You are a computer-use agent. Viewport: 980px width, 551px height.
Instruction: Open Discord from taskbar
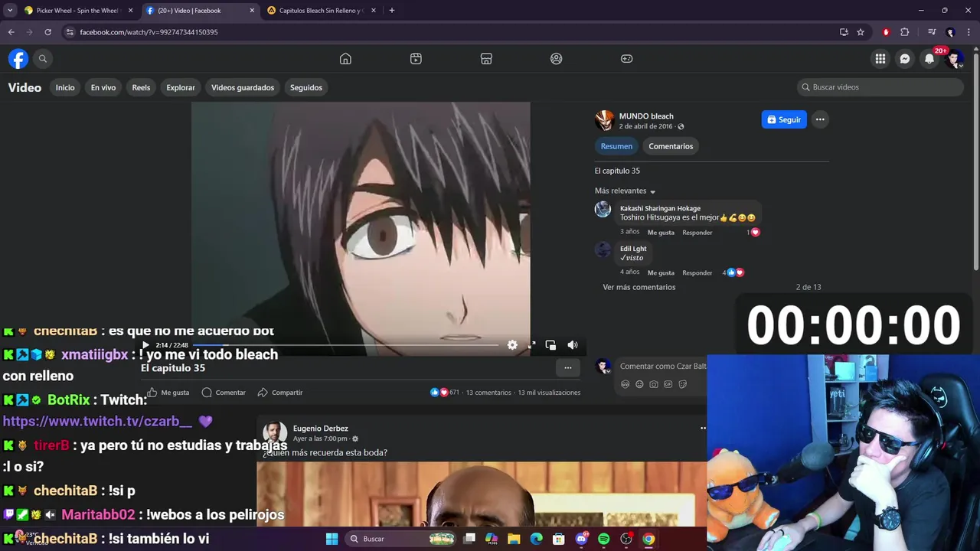tap(581, 539)
